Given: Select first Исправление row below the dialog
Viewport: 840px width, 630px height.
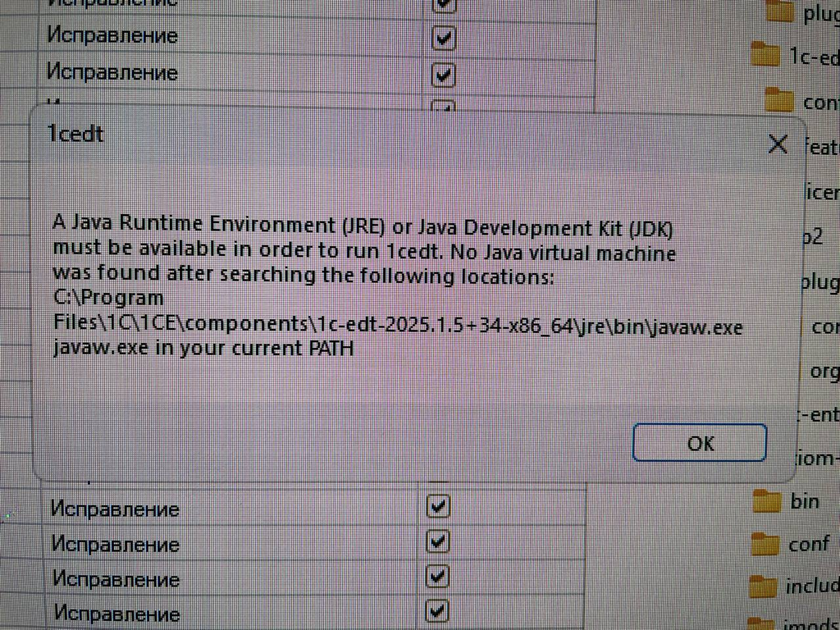Looking at the screenshot, I should click(115, 509).
